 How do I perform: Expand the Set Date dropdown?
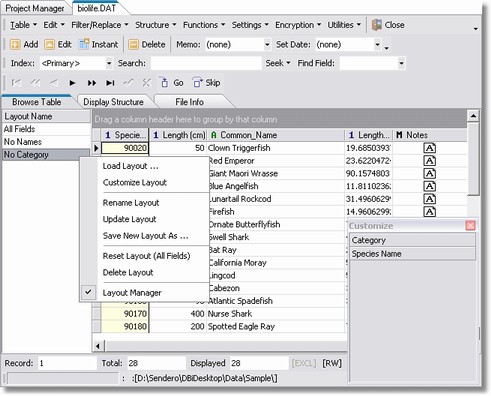[x=377, y=45]
